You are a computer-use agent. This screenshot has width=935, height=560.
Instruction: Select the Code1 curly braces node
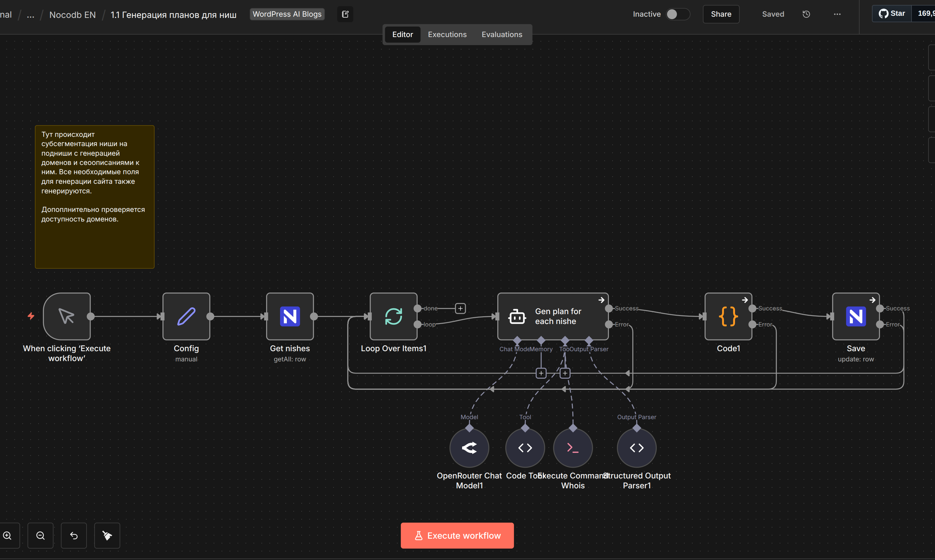click(x=728, y=316)
